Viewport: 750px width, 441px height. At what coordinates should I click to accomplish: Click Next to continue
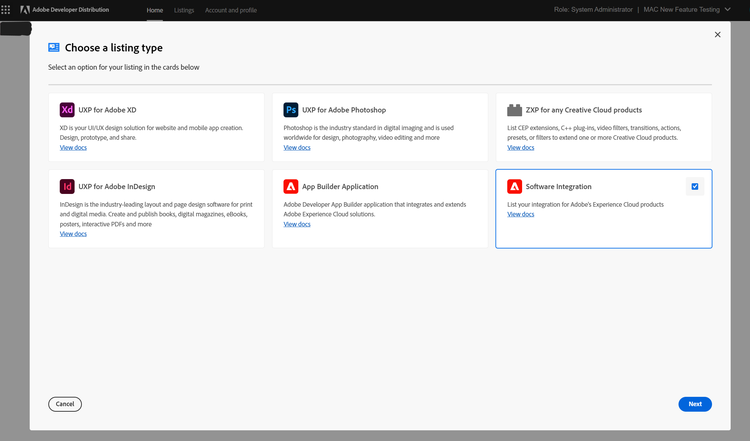click(695, 404)
